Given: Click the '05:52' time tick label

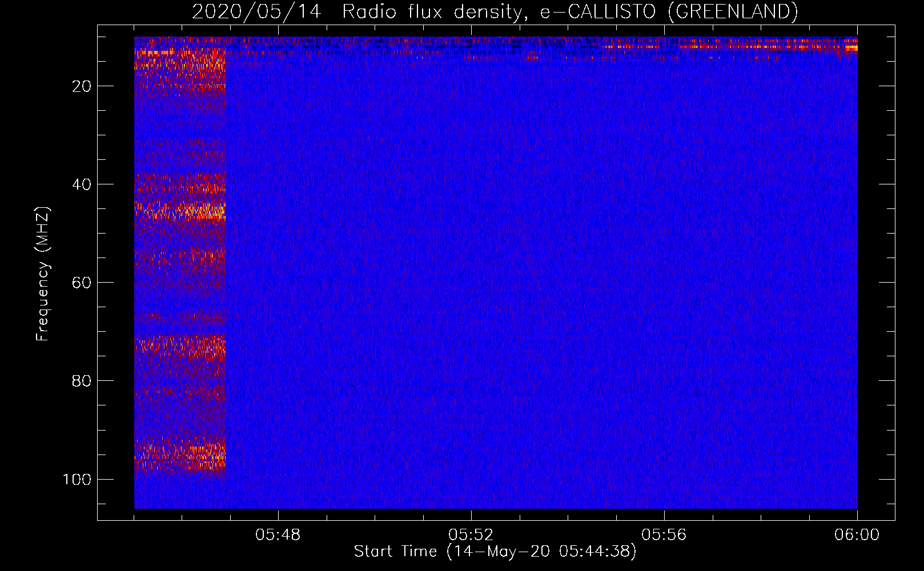Looking at the screenshot, I should coord(471,535).
